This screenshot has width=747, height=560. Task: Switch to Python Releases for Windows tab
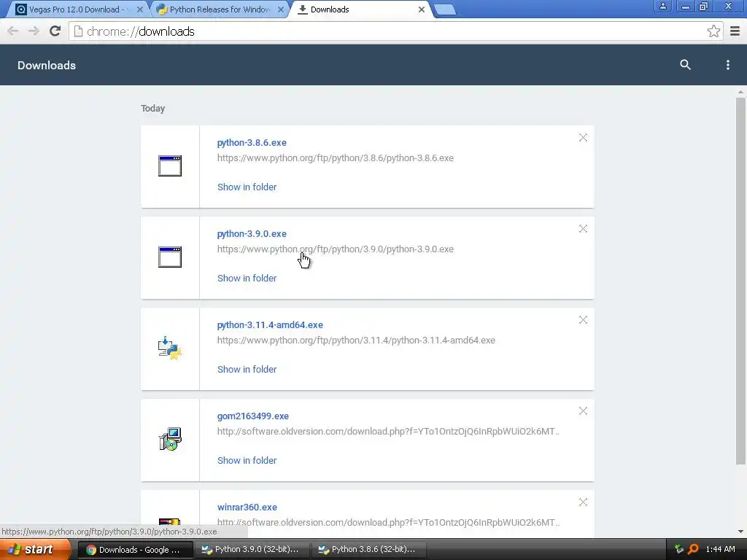tap(219, 9)
